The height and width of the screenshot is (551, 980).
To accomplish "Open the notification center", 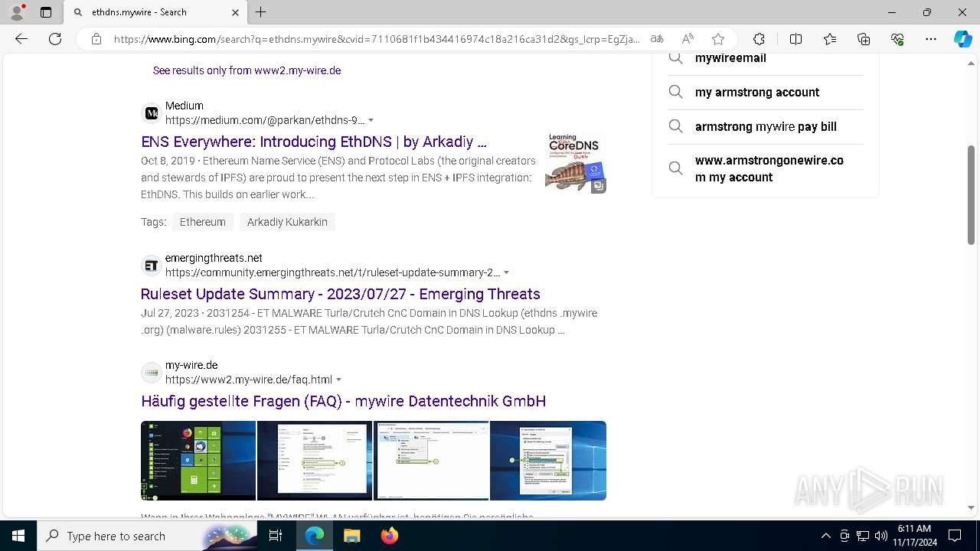I will point(955,536).
